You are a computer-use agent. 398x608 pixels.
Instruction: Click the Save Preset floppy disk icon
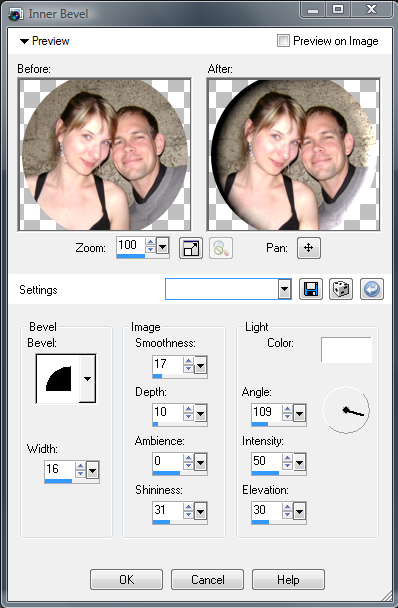click(311, 289)
